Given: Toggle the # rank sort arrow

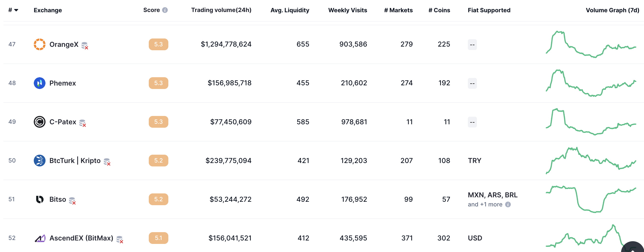Looking at the screenshot, I should click(x=16, y=10).
